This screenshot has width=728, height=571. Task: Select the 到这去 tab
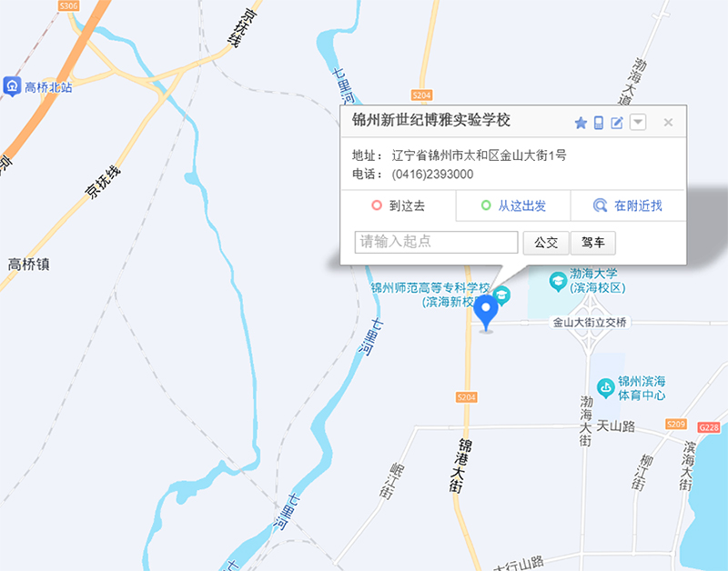point(399,205)
